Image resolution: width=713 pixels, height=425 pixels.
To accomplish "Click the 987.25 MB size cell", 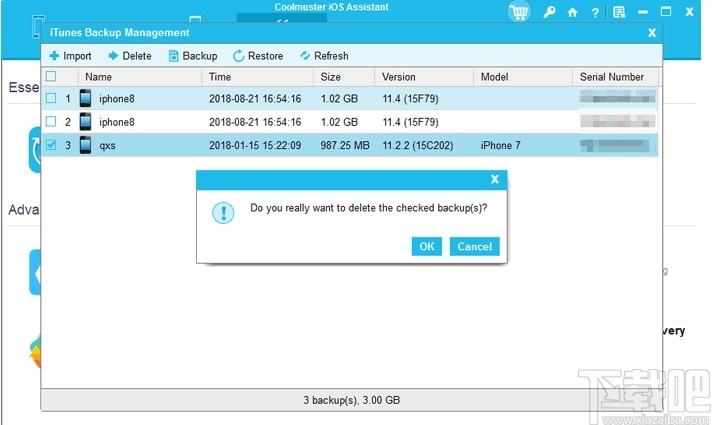I will pos(345,145).
